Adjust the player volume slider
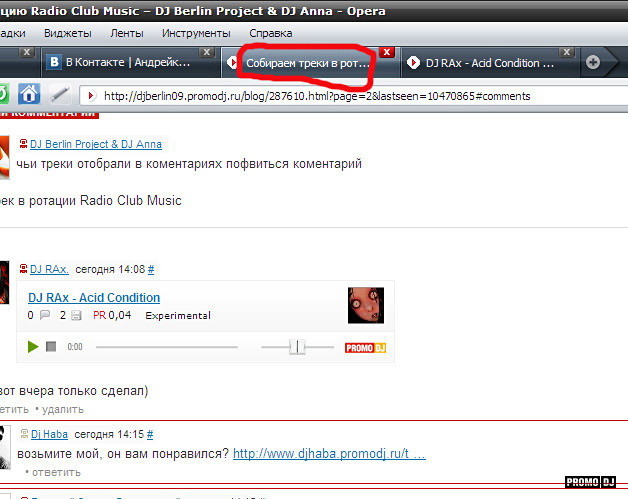This screenshot has height=499, width=628. tap(297, 347)
